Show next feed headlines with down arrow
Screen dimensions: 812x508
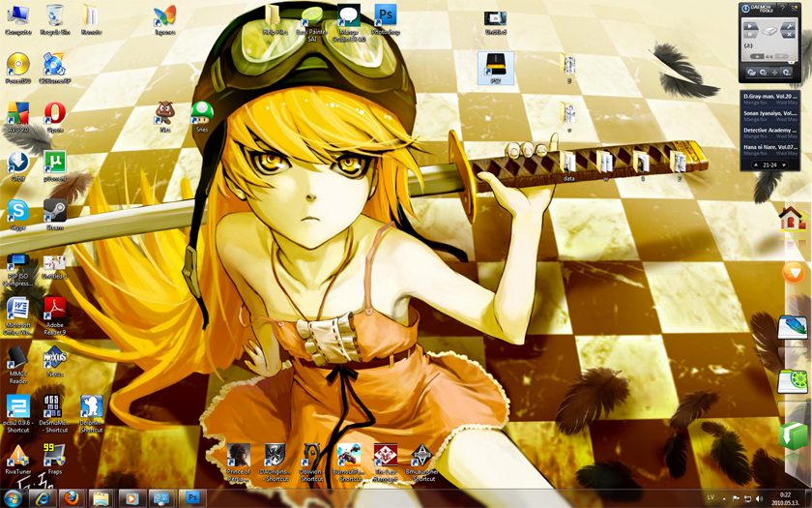click(784, 164)
